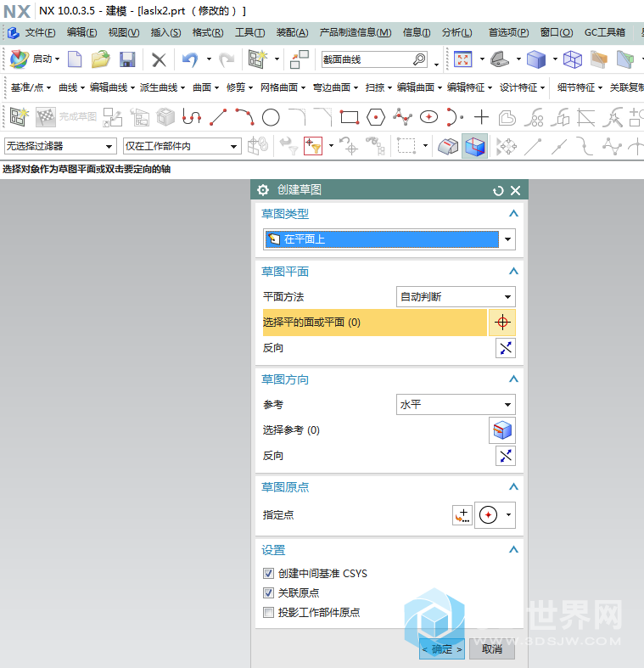Open the 设计特征 toolbar group
The width and height of the screenshot is (644, 668).
click(x=522, y=87)
